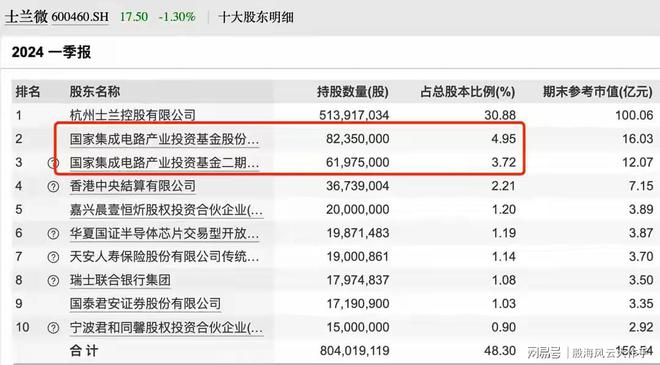Open shareholder 天安人寿保险股份有限公司传统
660x365 pixels.
[x=164, y=257]
